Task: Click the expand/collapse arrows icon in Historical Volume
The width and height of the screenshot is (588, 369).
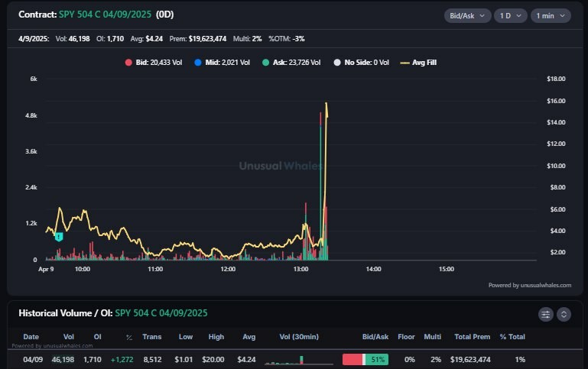Action: [564, 314]
